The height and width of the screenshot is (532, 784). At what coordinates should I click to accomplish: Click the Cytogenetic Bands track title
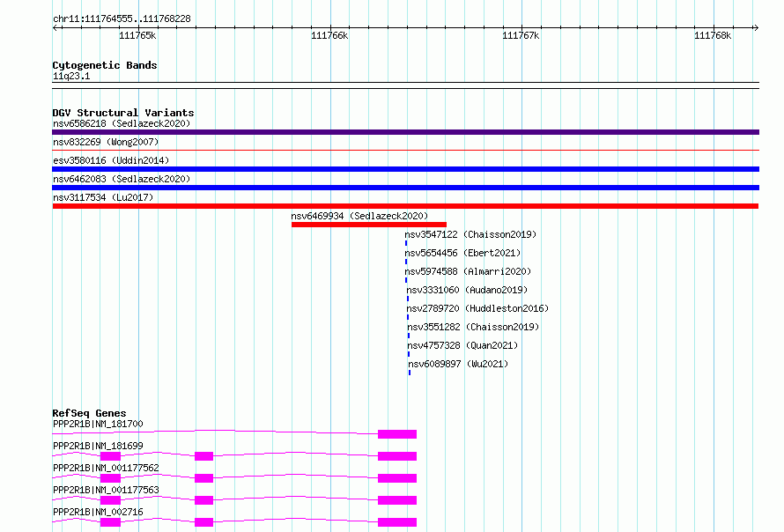point(105,65)
